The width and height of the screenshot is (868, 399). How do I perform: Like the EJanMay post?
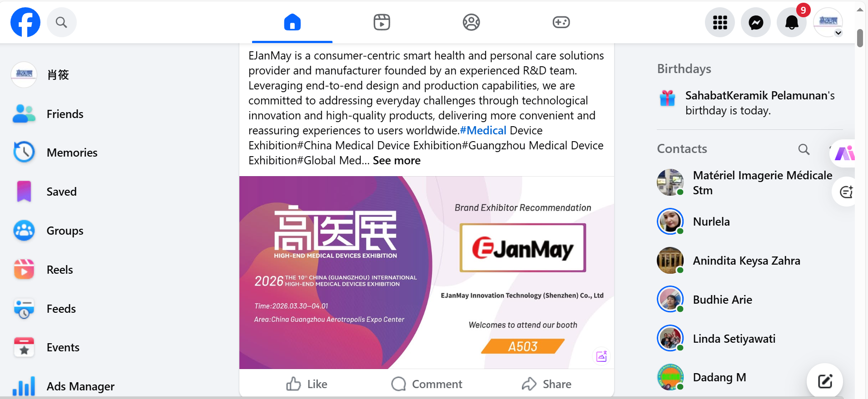click(307, 384)
